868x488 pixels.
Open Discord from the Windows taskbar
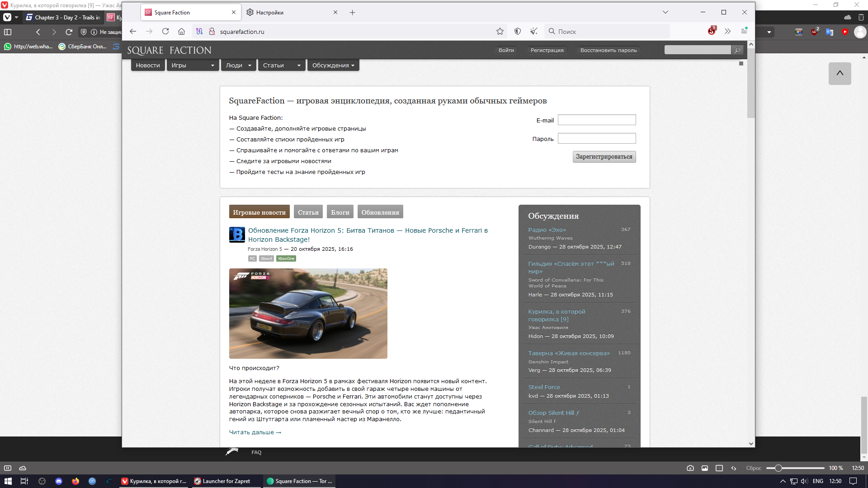point(59,481)
